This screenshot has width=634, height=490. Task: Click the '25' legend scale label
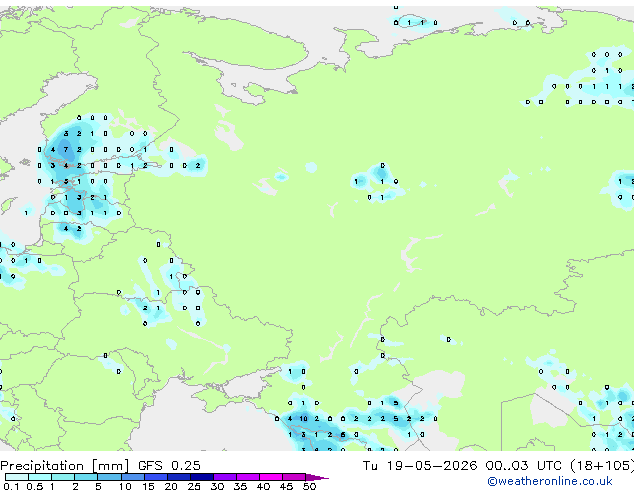[x=194, y=486]
